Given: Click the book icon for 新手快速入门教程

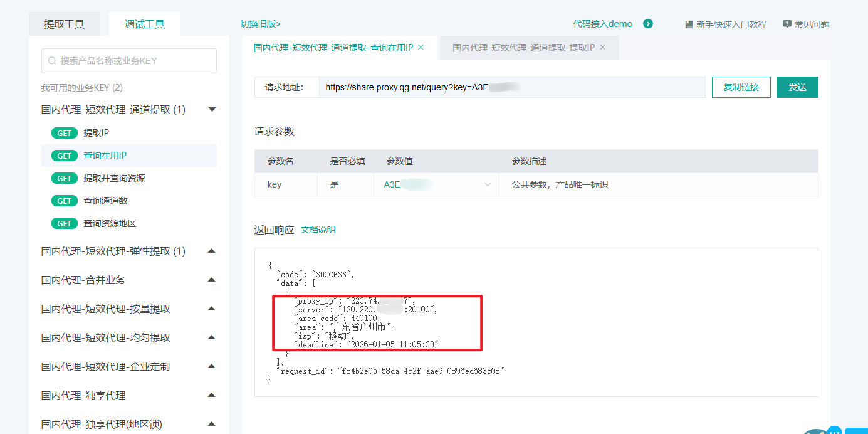Looking at the screenshot, I should (x=689, y=24).
